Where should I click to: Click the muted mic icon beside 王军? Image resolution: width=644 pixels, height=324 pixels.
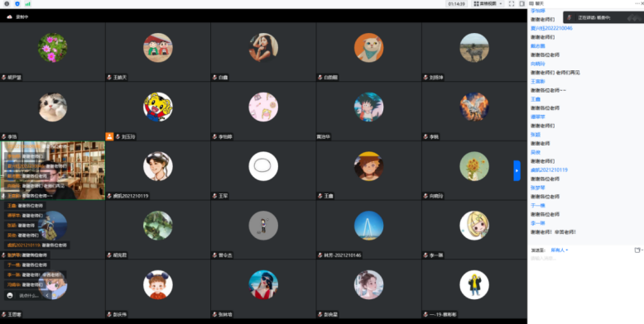214,196
